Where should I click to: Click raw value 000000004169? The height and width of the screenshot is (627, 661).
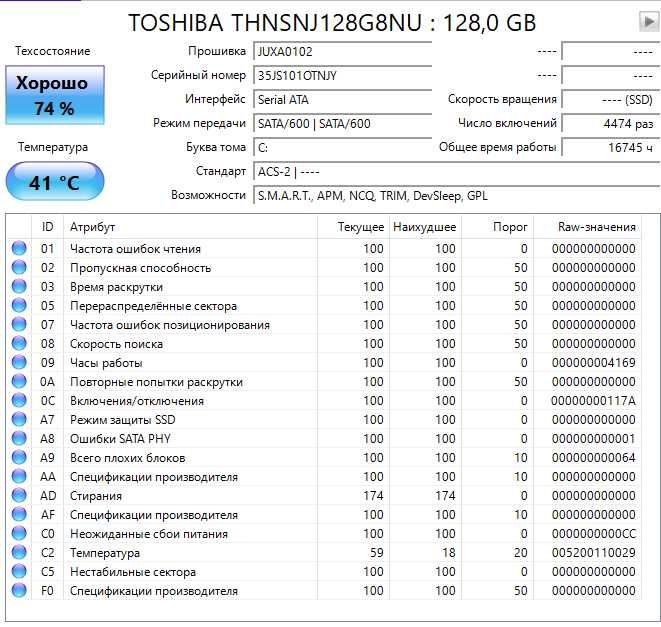click(x=594, y=363)
